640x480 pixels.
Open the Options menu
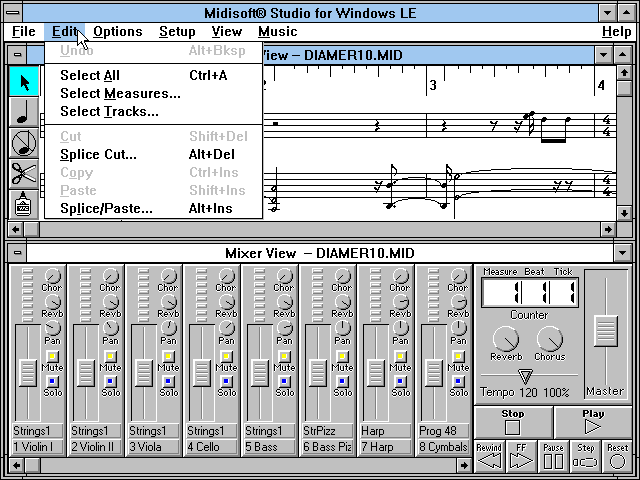[118, 31]
